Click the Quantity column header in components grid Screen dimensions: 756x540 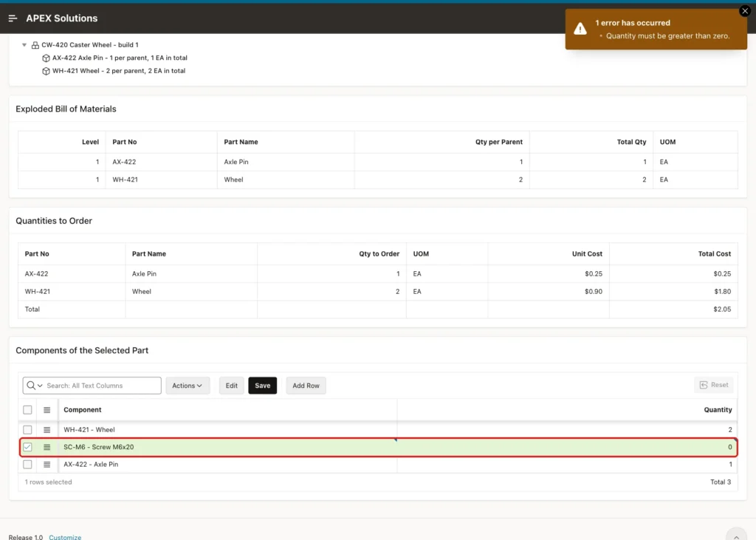pyautogui.click(x=568, y=410)
